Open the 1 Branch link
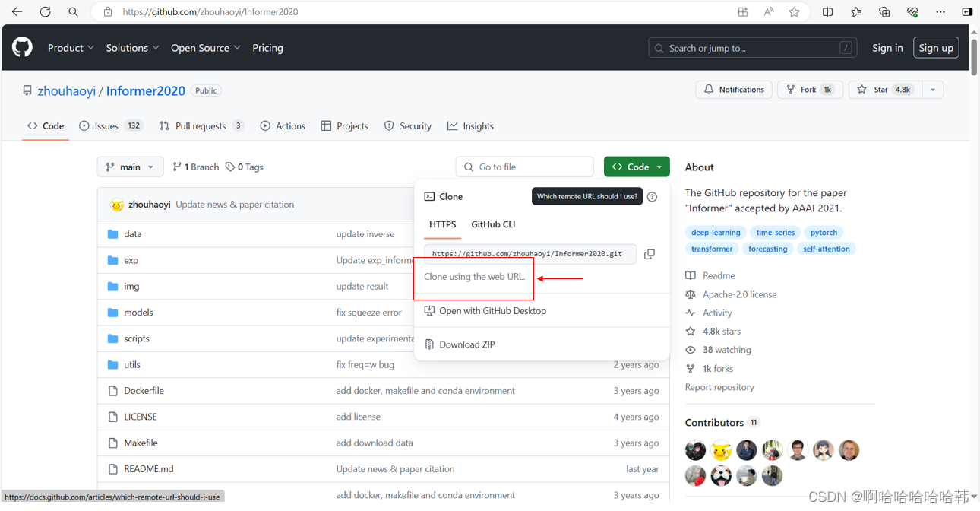This screenshot has height=511, width=980. tap(195, 167)
